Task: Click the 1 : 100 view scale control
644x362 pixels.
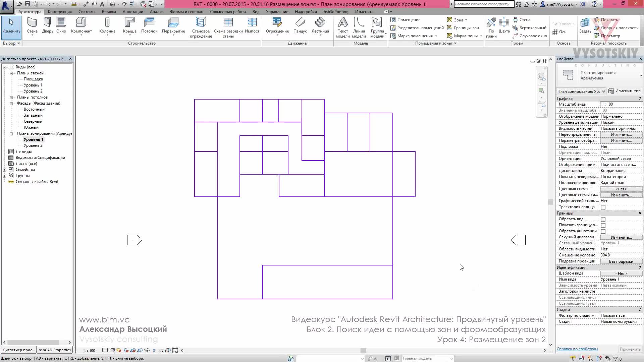Action: pyautogui.click(x=89, y=351)
